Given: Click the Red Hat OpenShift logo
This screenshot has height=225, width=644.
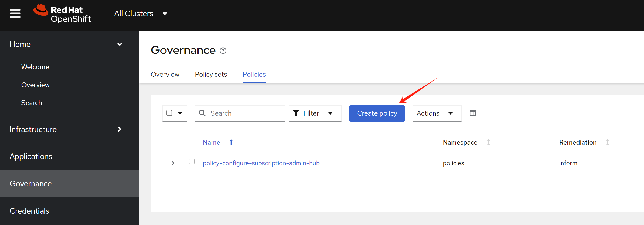Looking at the screenshot, I should click(62, 14).
